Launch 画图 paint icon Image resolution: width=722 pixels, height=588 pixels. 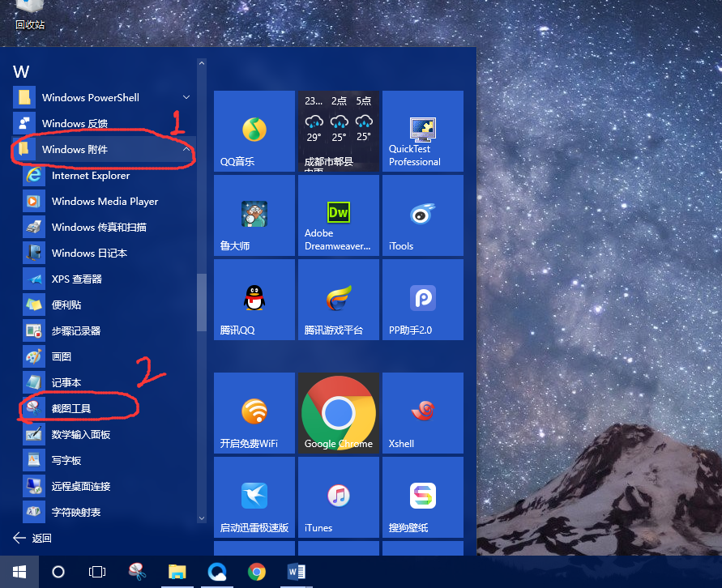click(34, 356)
